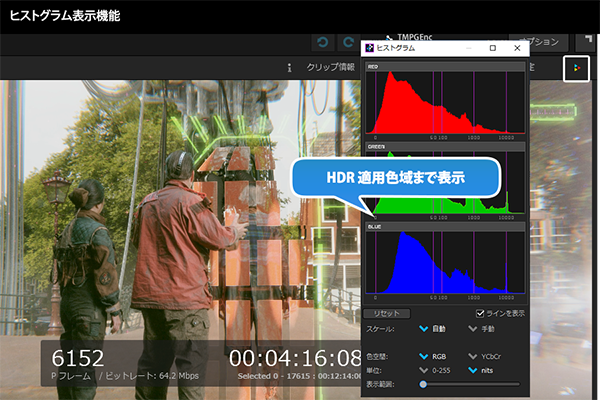Image resolution: width=600 pixels, height=400 pixels.
Task: Select 0-255 unit option
Action: tap(435, 370)
